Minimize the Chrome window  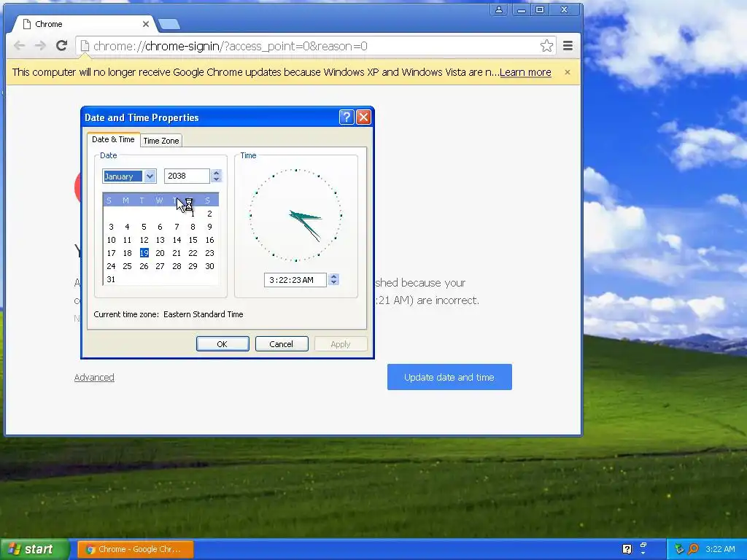coord(522,9)
